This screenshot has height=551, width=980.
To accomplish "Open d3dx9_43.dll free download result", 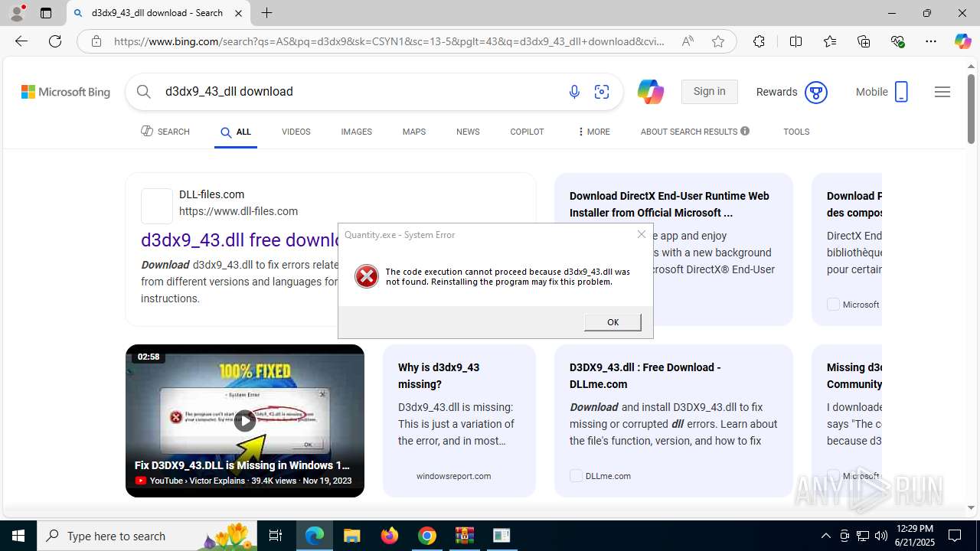I will (x=240, y=240).
